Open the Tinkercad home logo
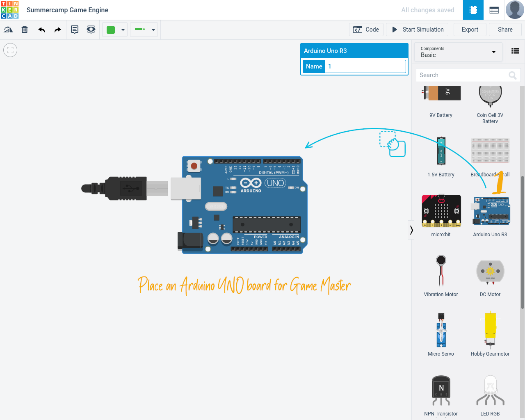525x420 pixels. coord(10,10)
